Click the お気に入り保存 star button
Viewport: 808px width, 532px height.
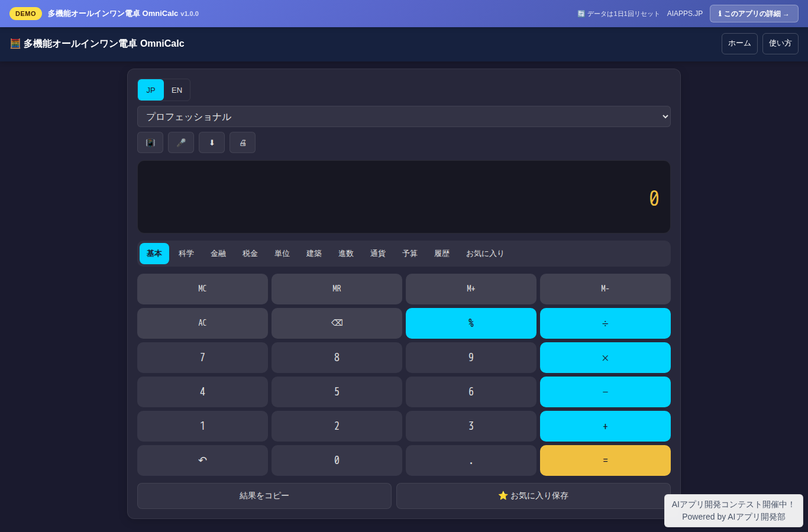(x=533, y=496)
